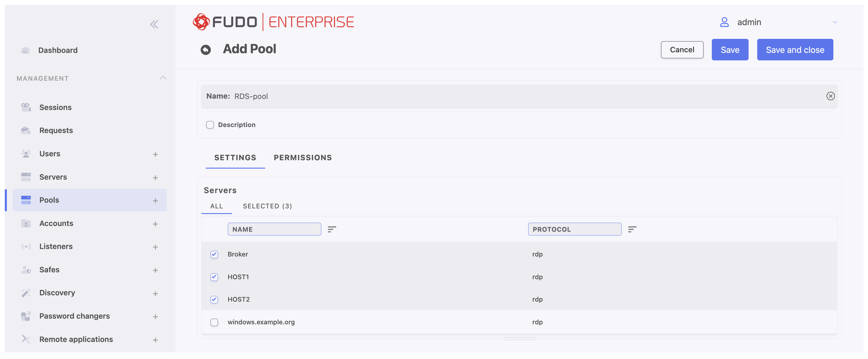Click the NAME filter input field
The image size is (868, 359).
click(x=274, y=230)
